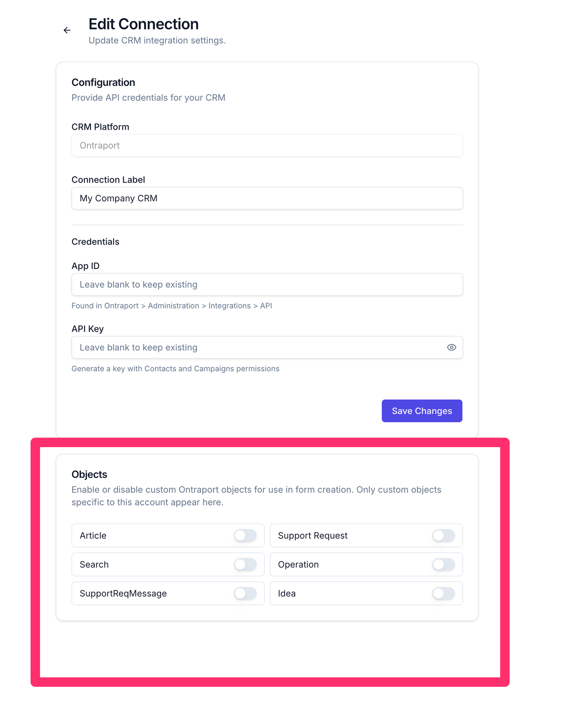Show API key with eye icon
571x728 pixels.
pos(451,347)
